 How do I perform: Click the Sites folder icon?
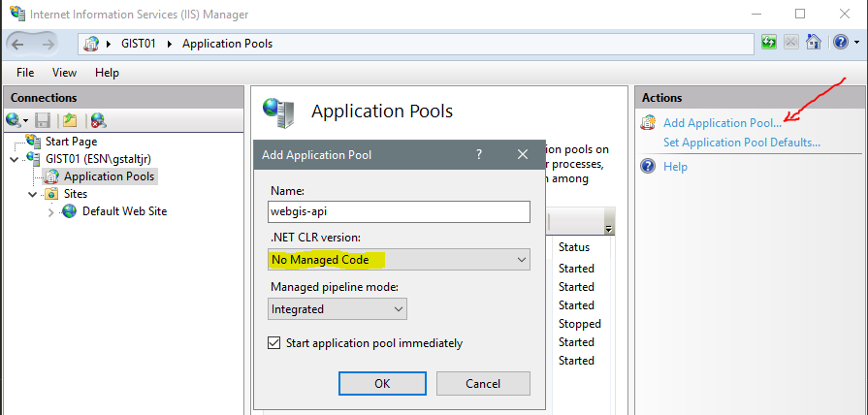click(51, 194)
